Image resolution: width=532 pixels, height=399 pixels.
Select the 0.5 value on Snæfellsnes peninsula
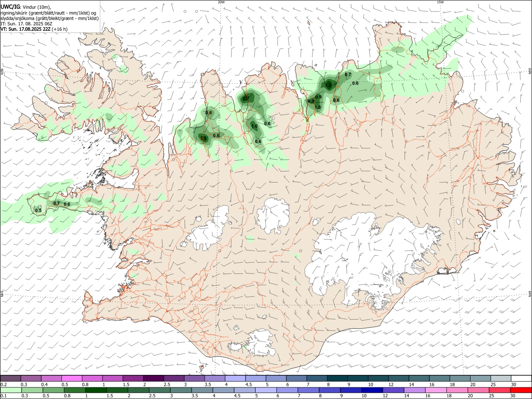(38, 210)
